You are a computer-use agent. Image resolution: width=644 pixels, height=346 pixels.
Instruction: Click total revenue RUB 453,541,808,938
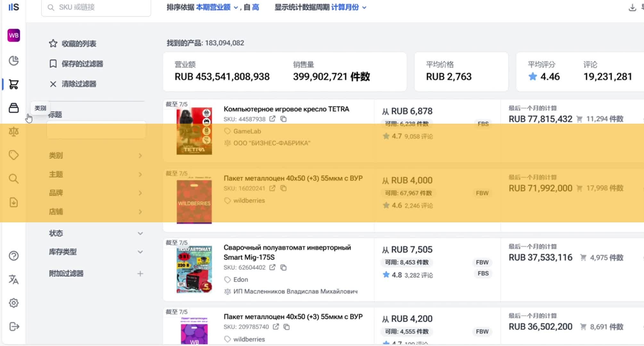tap(222, 77)
